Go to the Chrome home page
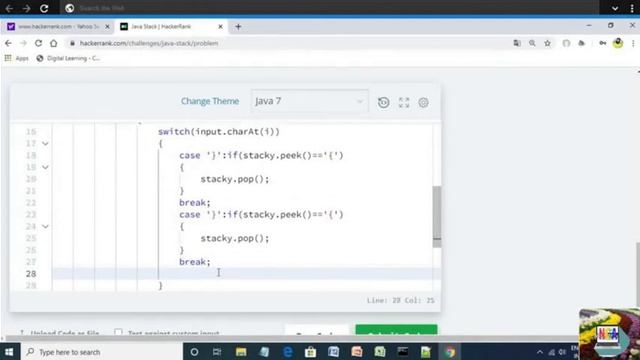Screen dimensions: 640x360 click(x=53, y=43)
